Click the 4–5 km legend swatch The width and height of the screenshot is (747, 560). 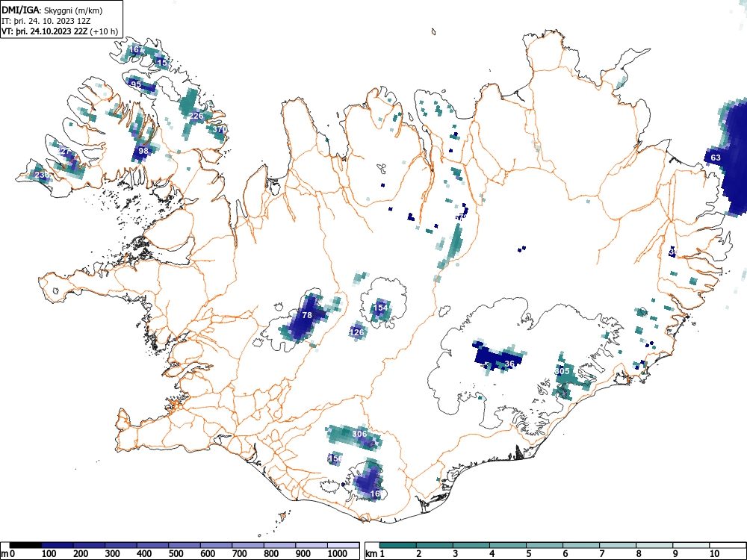pyautogui.click(x=508, y=545)
